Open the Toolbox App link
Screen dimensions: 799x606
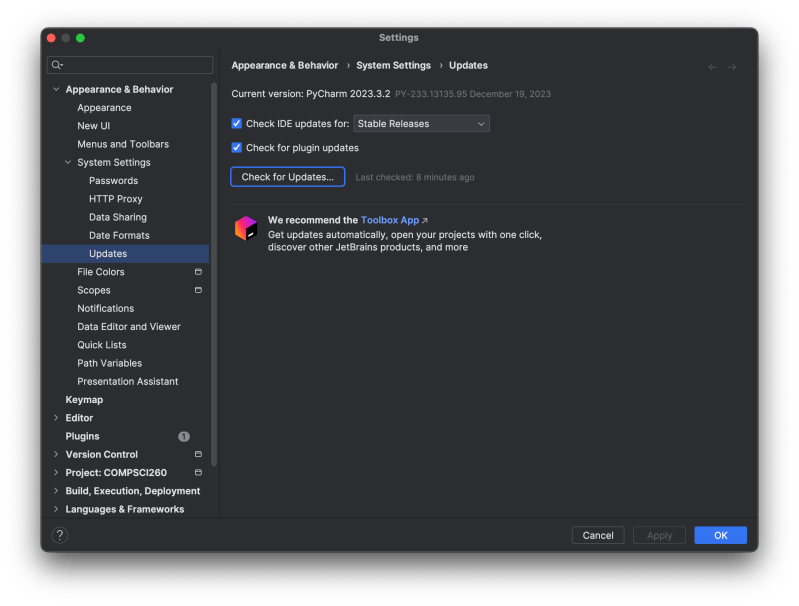pyautogui.click(x=390, y=220)
